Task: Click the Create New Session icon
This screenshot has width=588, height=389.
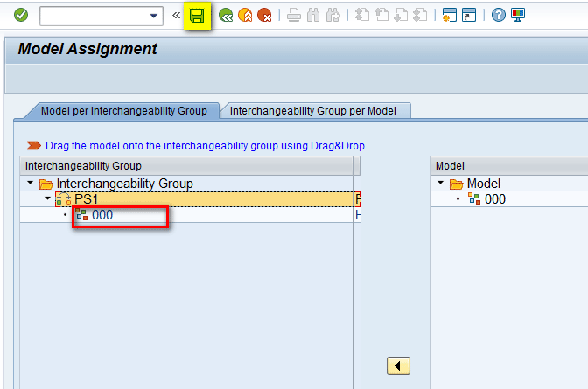Action: click(450, 16)
